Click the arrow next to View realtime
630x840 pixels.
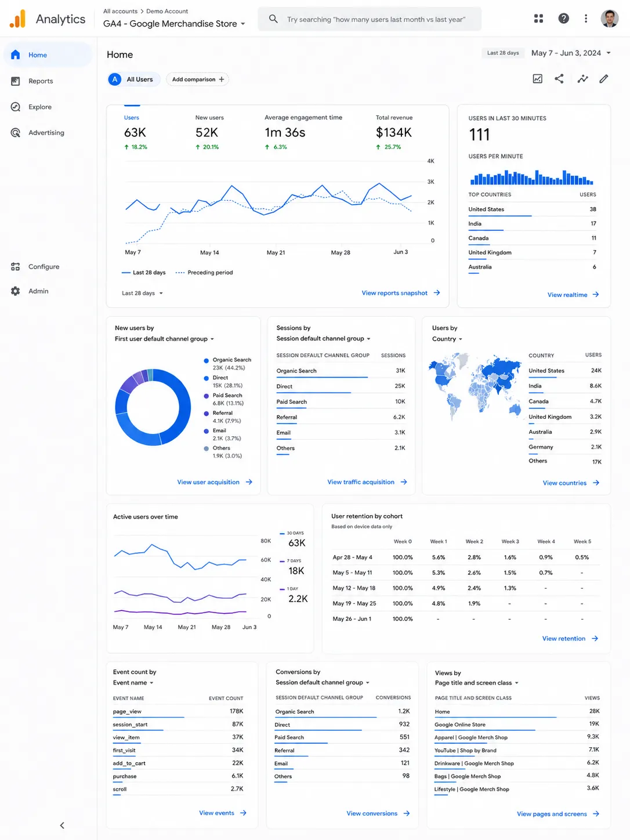click(596, 295)
